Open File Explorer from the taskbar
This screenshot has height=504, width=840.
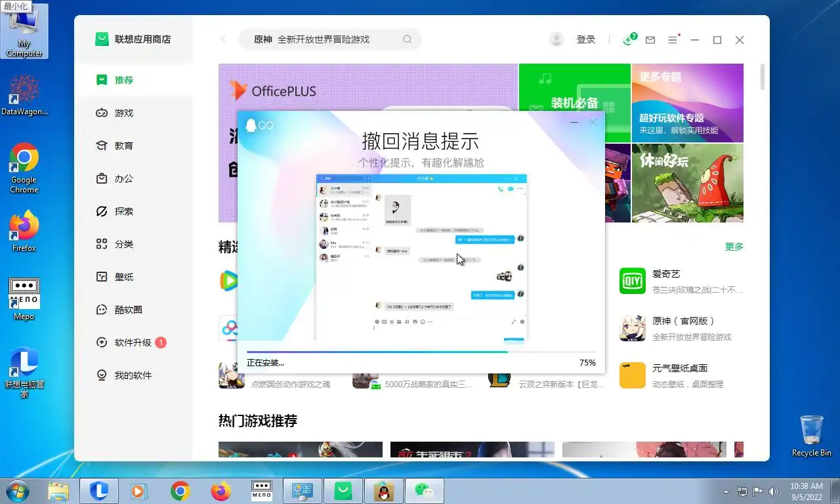point(58,491)
